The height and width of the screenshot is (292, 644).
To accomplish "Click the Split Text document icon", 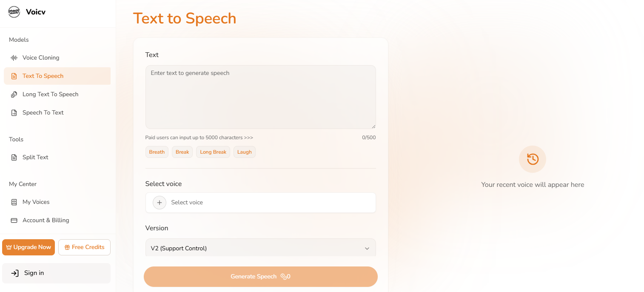I will (x=14, y=157).
